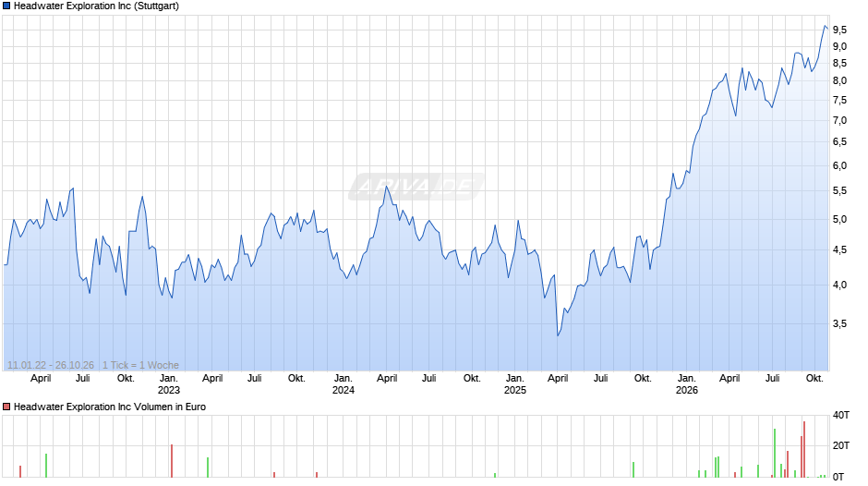Click the '8,5' price axis label
This screenshot has width=868, height=486.
coord(839,63)
